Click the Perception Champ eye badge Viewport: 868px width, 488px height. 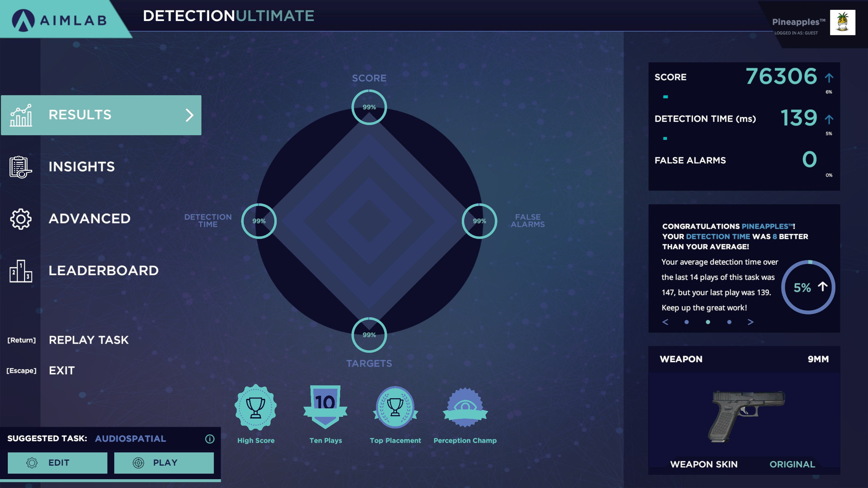pyautogui.click(x=465, y=407)
